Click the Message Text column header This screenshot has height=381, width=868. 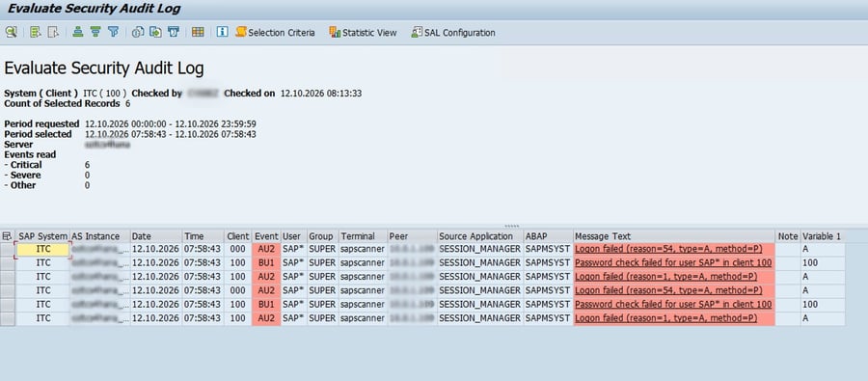click(x=674, y=236)
